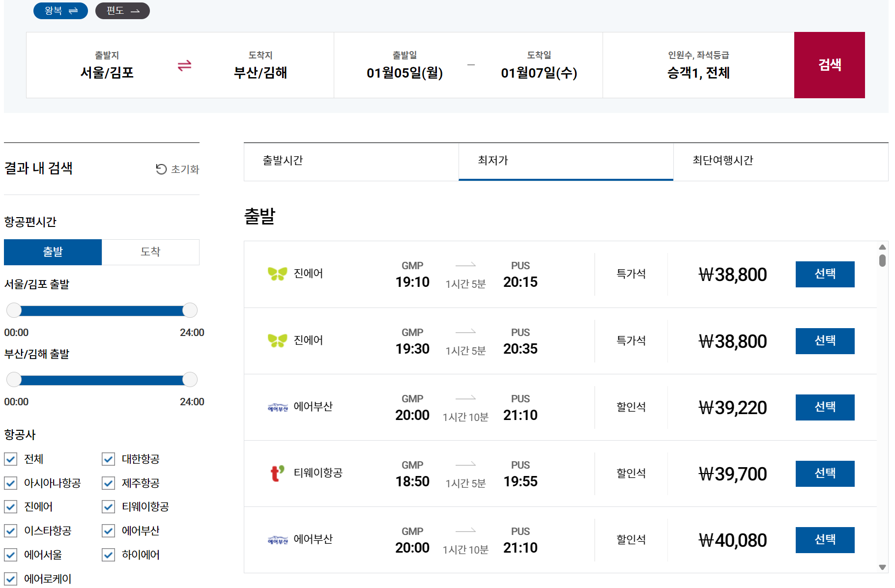Click the Jin Air logo on the 19:30 flight

[278, 340]
